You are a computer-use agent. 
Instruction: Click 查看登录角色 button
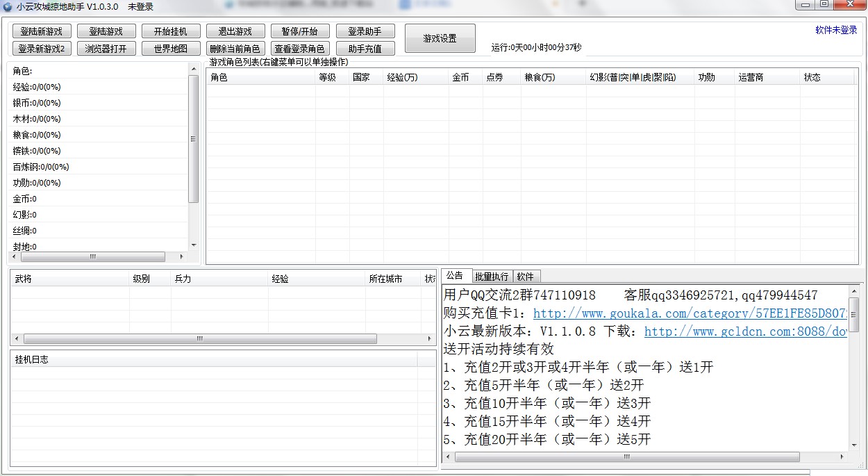tap(299, 49)
